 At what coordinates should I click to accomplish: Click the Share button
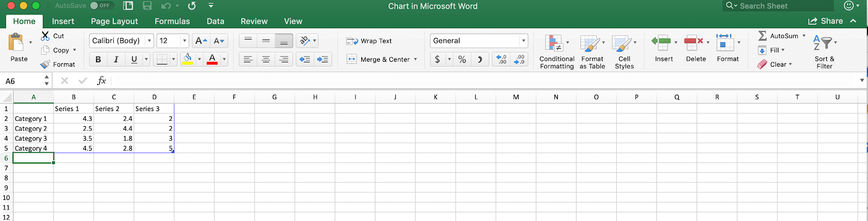(x=826, y=21)
